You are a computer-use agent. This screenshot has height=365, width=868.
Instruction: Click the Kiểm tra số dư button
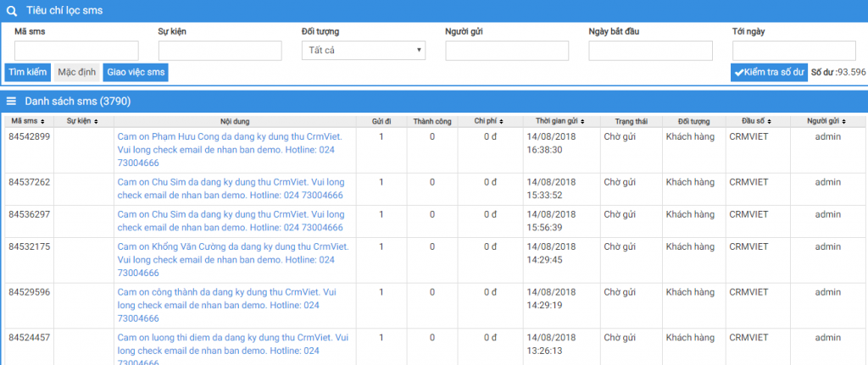[769, 73]
